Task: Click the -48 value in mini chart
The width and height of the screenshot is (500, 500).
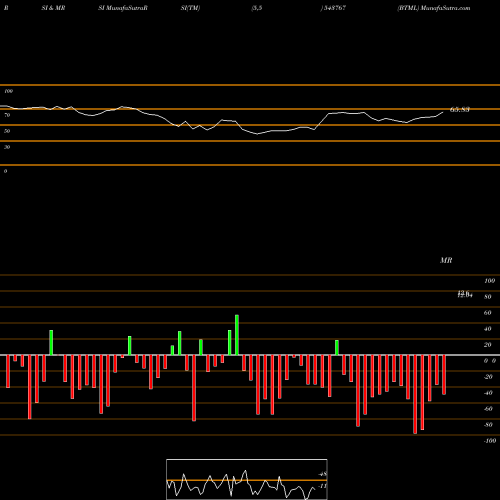Action: click(x=323, y=474)
